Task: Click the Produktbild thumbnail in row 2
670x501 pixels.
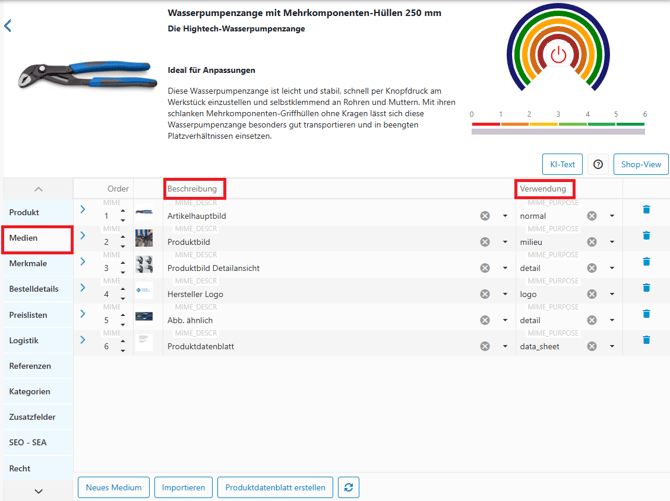Action: pyautogui.click(x=145, y=239)
